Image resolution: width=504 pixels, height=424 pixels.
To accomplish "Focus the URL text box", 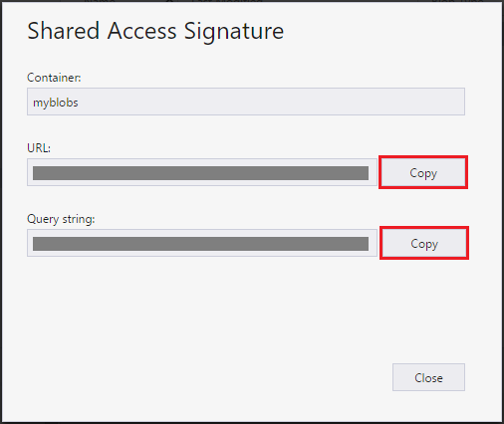I will tap(202, 172).
